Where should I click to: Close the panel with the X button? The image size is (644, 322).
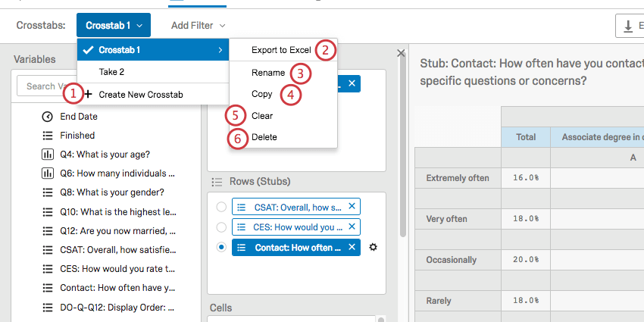tap(401, 53)
